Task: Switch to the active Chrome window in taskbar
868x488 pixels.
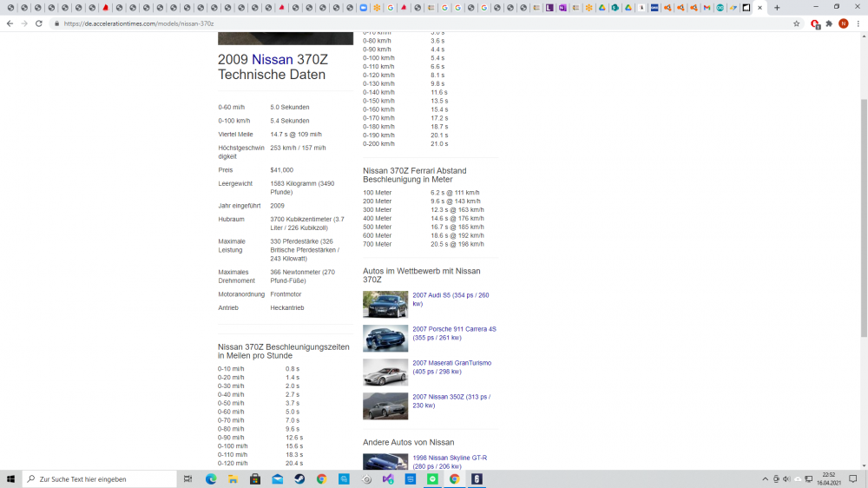Action: coord(455,479)
